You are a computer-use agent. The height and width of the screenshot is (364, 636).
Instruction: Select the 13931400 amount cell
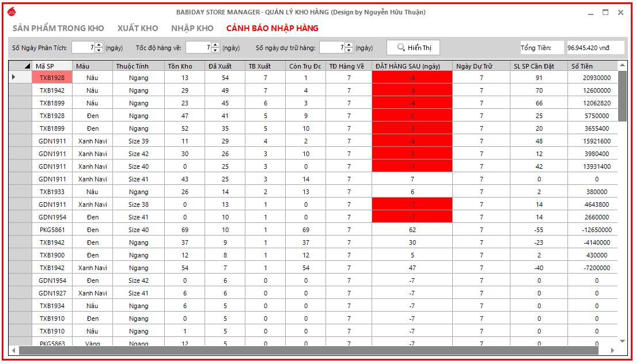coord(592,166)
